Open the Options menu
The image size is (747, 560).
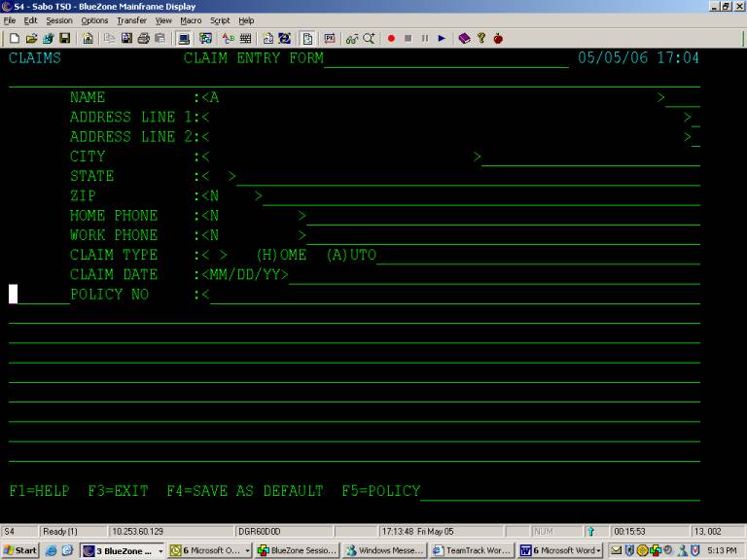tap(94, 20)
